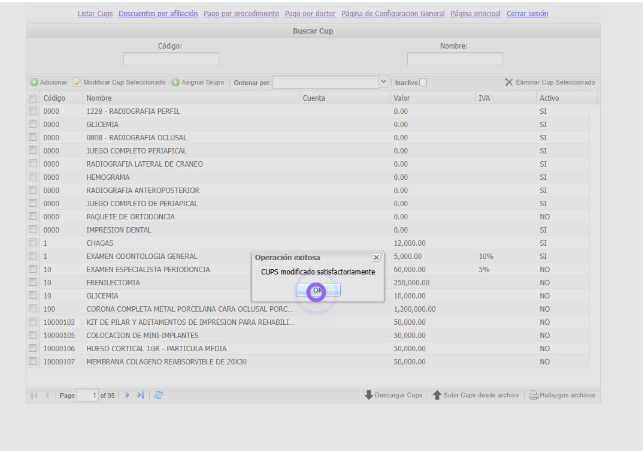Image resolution: width=643 pixels, height=451 pixels.
Task: Click Subir Cups desde archivo label
Action: click(x=481, y=395)
